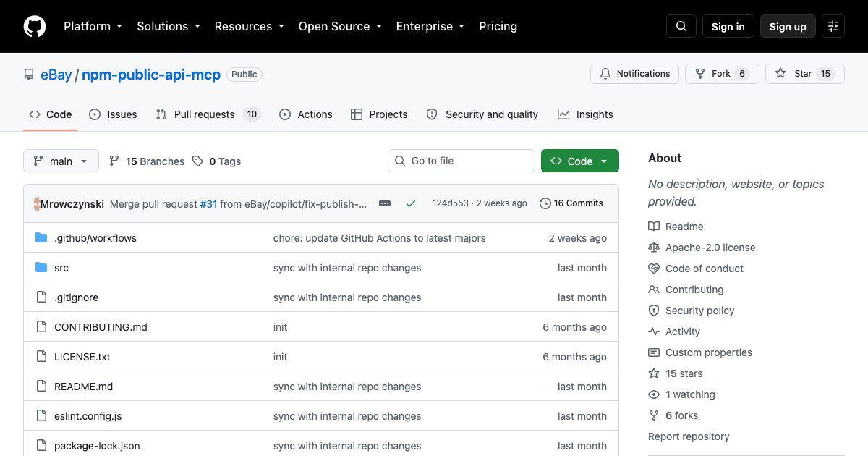
Task: Expand the Enterprise menu
Action: 430,26
